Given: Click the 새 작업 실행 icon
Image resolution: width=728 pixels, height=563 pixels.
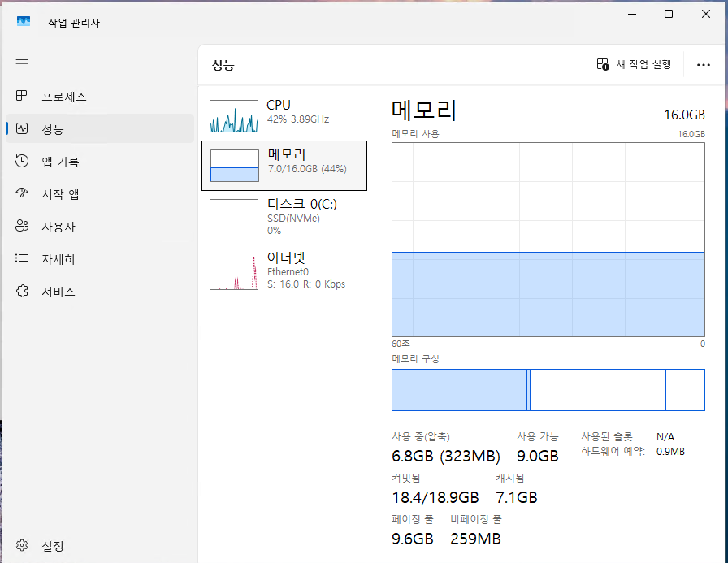Looking at the screenshot, I should coord(603,64).
